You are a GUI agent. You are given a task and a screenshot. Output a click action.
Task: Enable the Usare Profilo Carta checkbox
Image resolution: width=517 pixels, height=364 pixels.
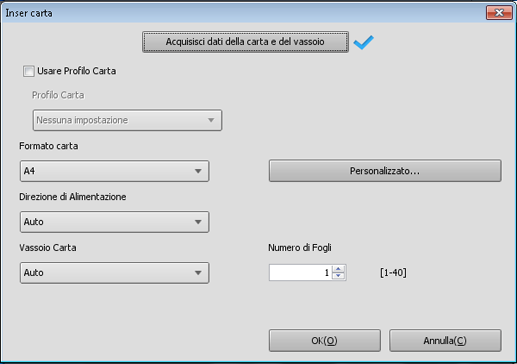click(29, 71)
